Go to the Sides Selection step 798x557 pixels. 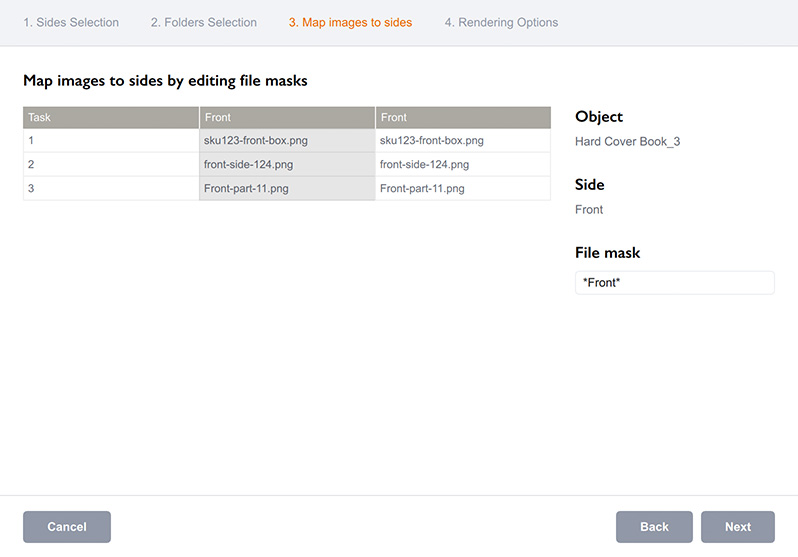(71, 22)
